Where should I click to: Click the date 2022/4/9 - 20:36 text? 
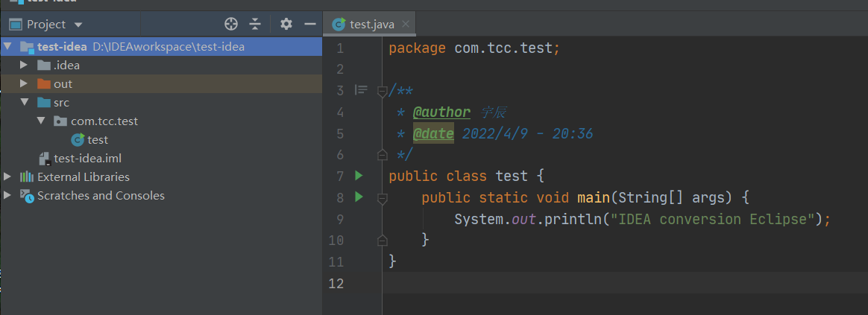(x=527, y=134)
